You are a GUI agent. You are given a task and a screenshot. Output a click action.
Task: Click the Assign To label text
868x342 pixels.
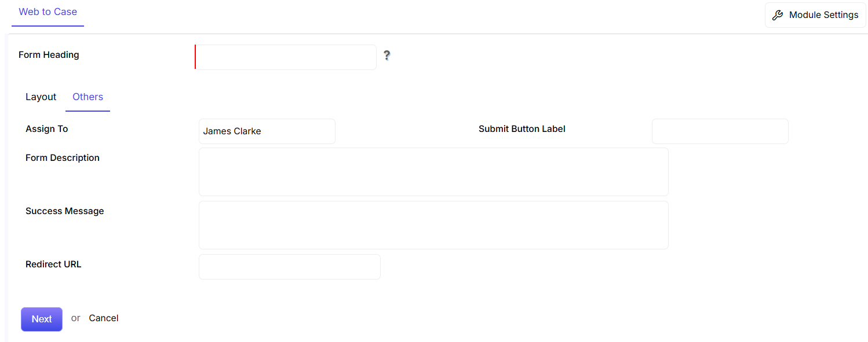point(47,129)
